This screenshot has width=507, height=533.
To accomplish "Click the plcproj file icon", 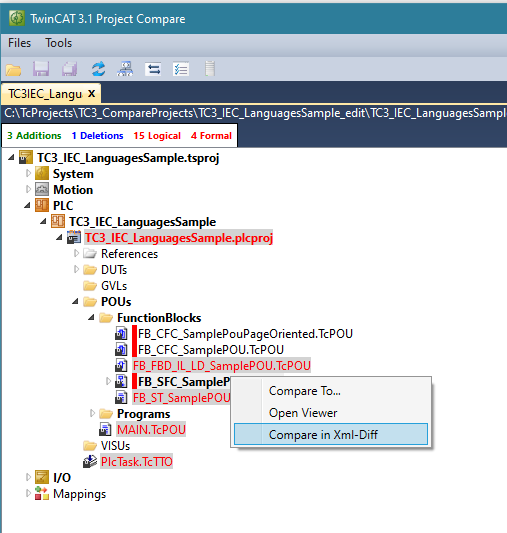I will (74, 237).
